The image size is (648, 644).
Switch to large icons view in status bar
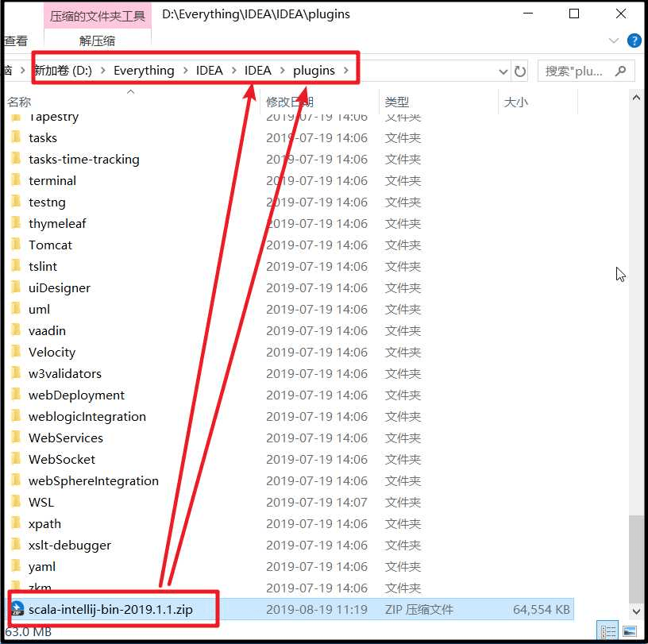tap(630, 631)
